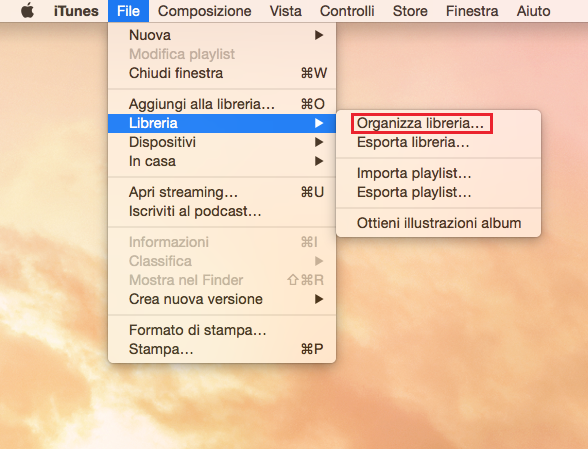Select Aggiungi alla libreria… entry
The height and width of the screenshot is (449, 588).
(222, 104)
